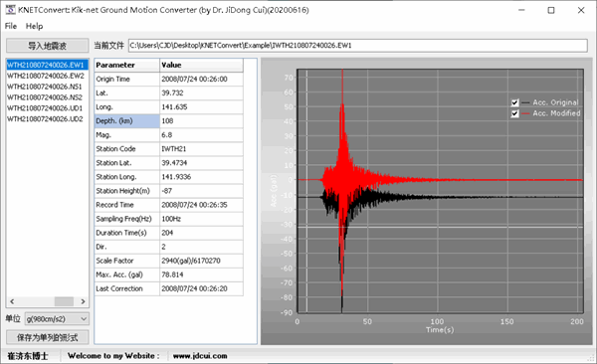Maximize the KNETConvert window
The image size is (597, 364).
(x=551, y=10)
